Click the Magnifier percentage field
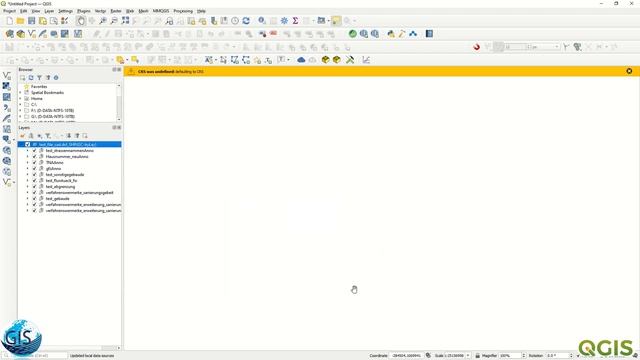This screenshot has height=360, width=640. tap(510, 356)
